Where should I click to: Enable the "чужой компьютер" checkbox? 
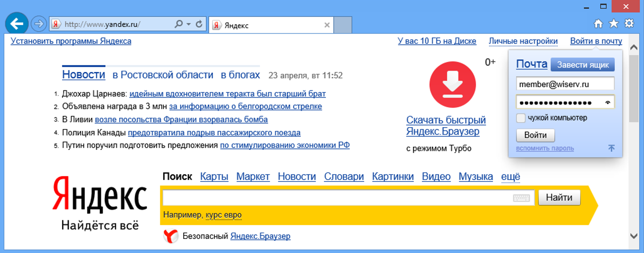coord(521,118)
